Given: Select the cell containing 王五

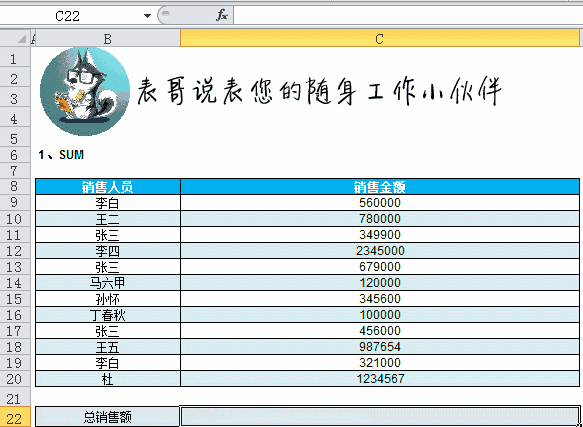Looking at the screenshot, I should click(108, 347).
